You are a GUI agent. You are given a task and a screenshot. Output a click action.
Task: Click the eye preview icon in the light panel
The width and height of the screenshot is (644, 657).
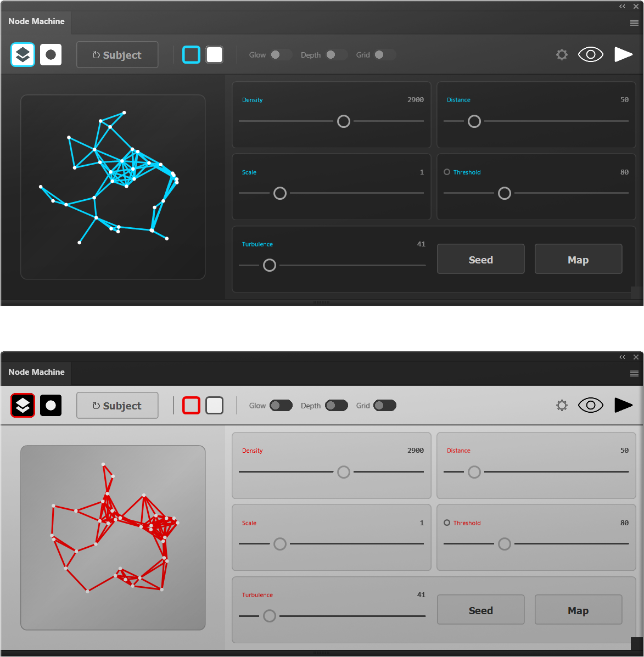(x=591, y=406)
